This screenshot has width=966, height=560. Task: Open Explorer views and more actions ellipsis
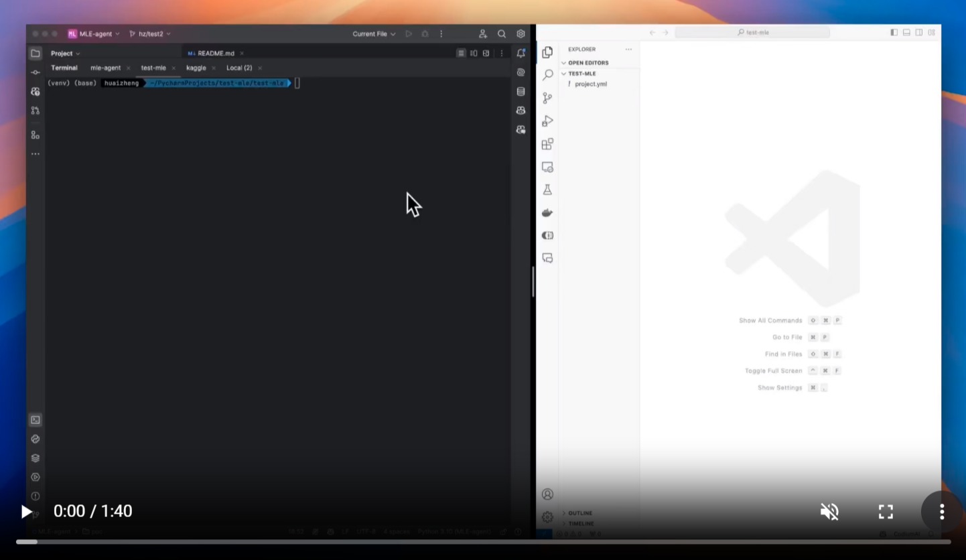click(628, 50)
